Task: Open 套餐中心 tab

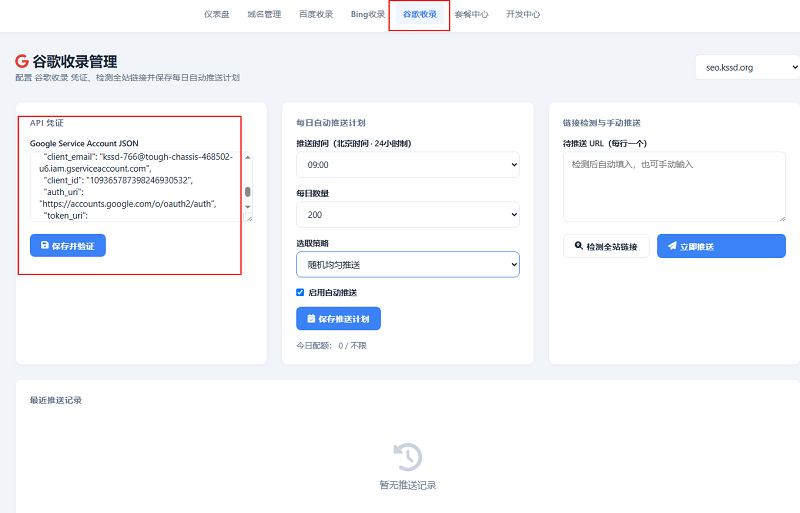Action: (471, 14)
